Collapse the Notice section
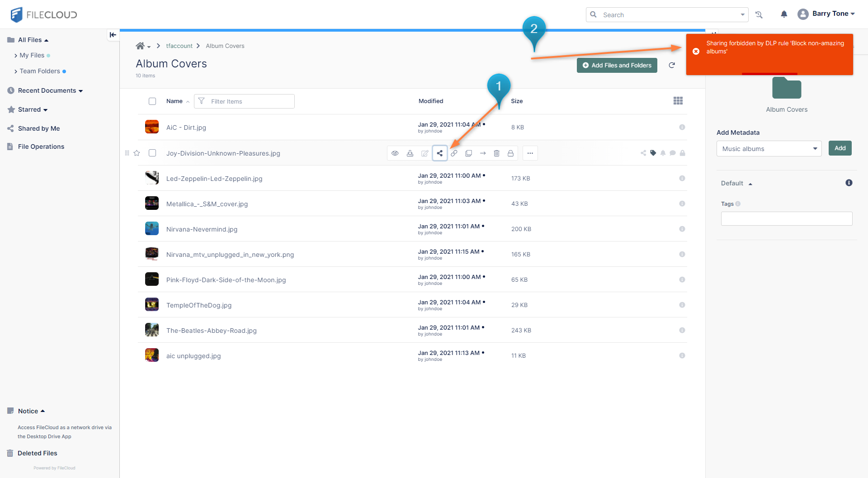 (42, 411)
